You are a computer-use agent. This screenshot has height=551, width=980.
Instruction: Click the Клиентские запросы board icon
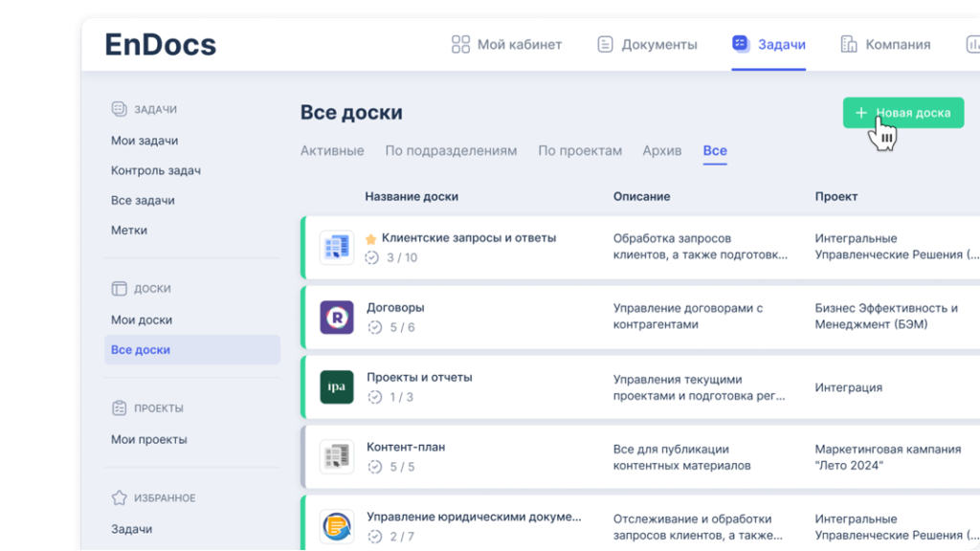(336, 248)
